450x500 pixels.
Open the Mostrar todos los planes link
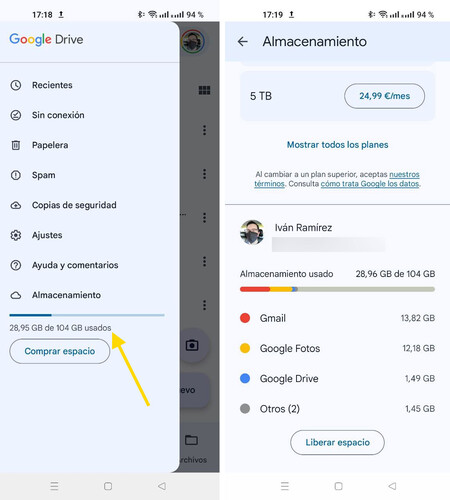coord(337,145)
